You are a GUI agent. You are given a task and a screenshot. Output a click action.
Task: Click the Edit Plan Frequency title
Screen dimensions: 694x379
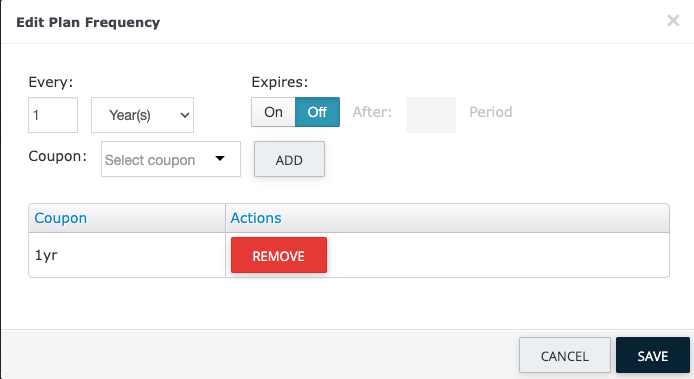click(x=88, y=22)
